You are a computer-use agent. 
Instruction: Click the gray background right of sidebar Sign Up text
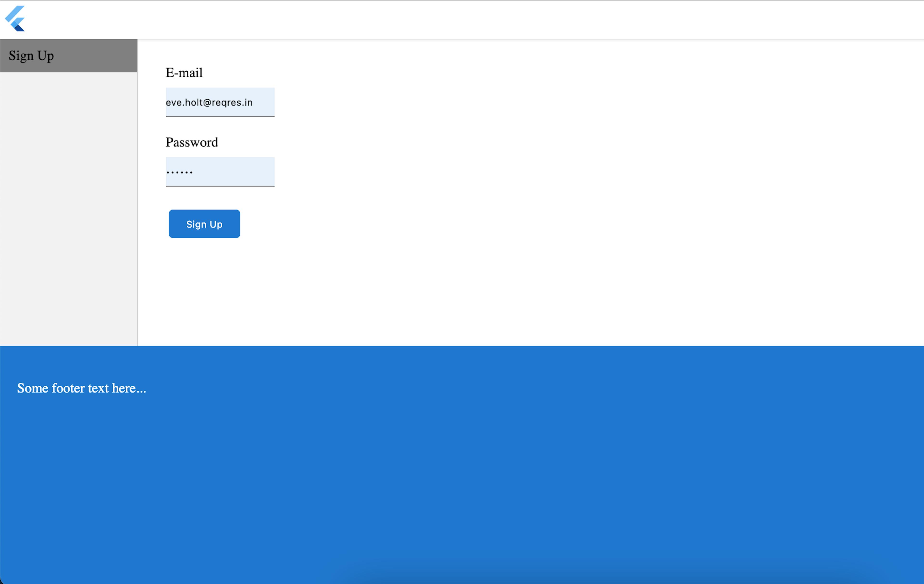pyautogui.click(x=100, y=56)
